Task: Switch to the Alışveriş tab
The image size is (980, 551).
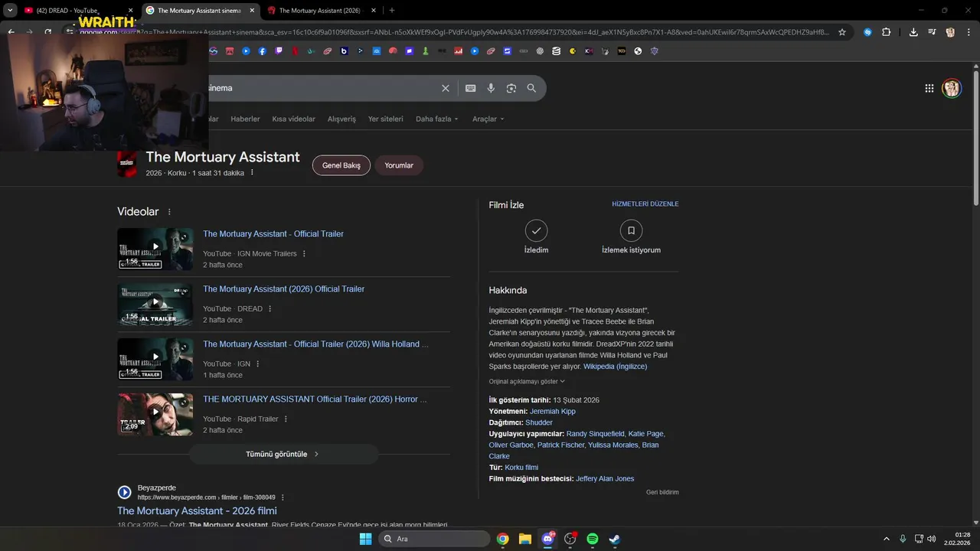Action: coord(341,119)
